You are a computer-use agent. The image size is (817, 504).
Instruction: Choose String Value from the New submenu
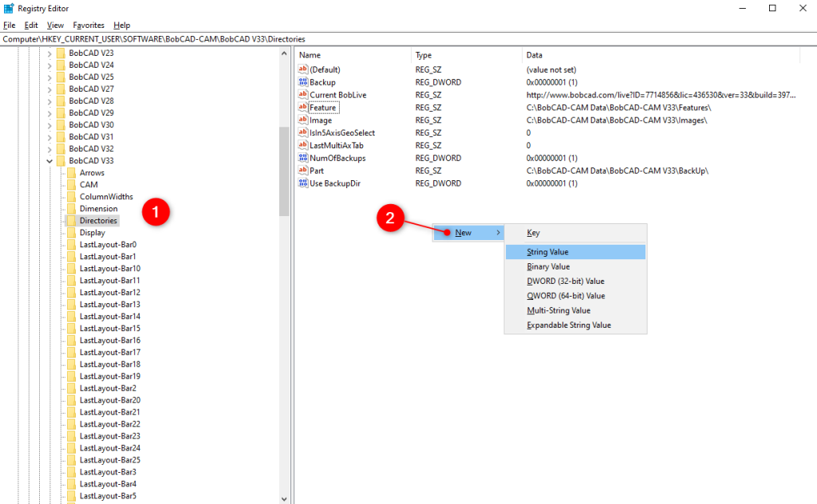click(549, 251)
